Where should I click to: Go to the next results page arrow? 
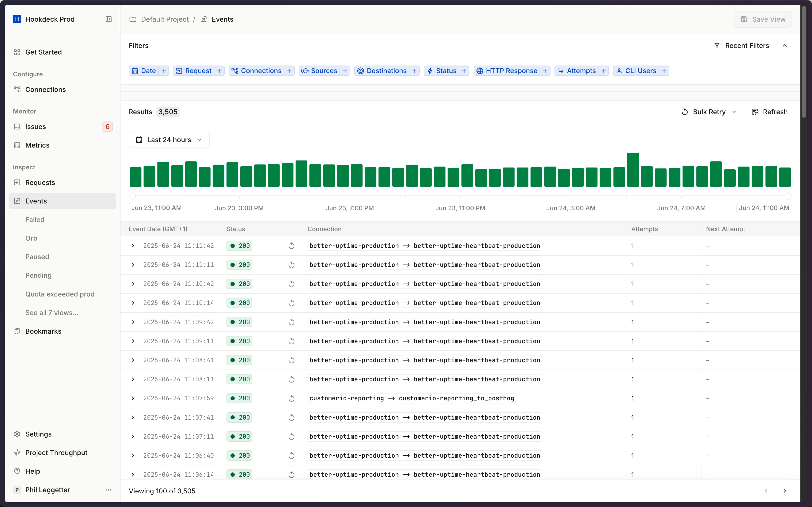tap(785, 491)
